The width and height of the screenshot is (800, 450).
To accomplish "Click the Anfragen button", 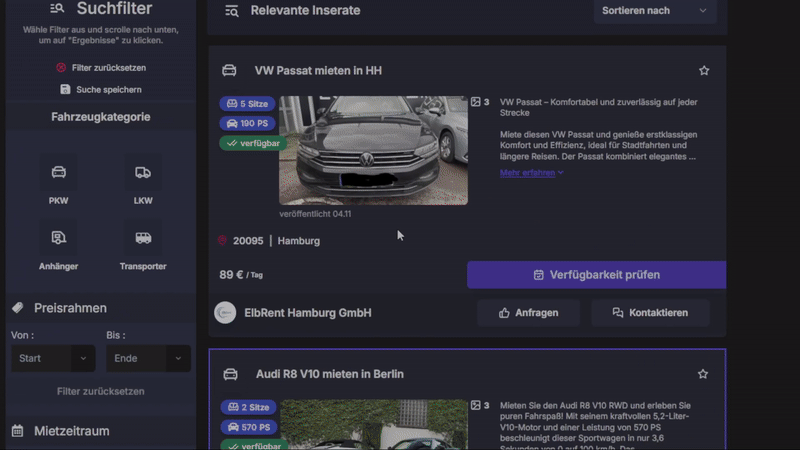I will (528, 313).
